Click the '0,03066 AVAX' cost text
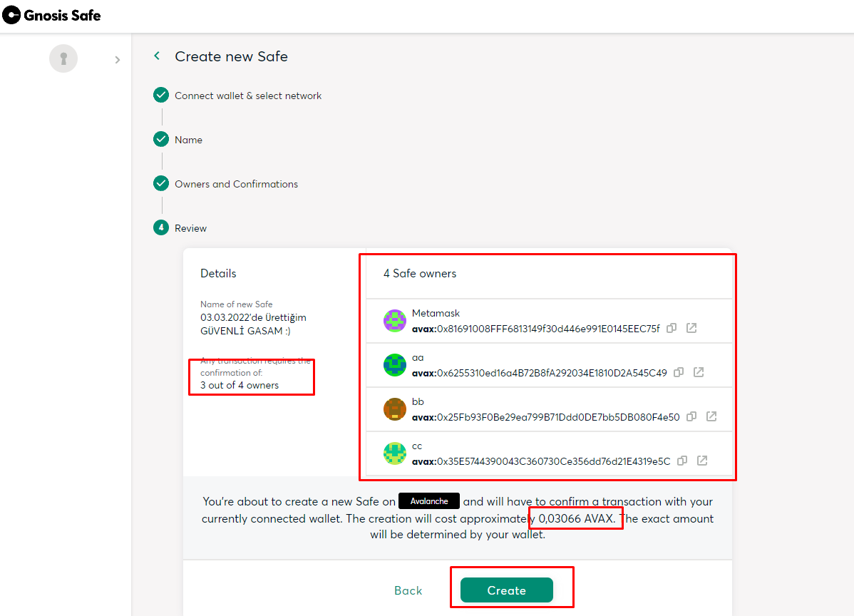 (577, 518)
